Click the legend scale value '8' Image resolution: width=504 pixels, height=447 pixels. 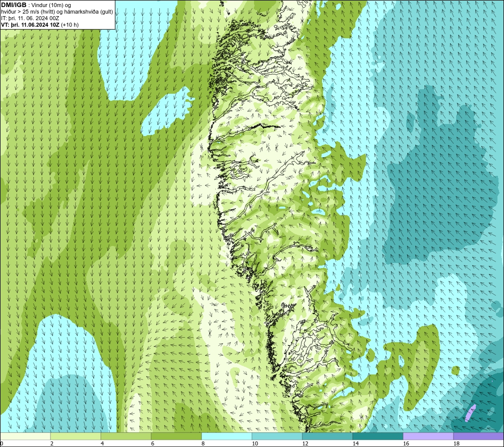(203, 444)
